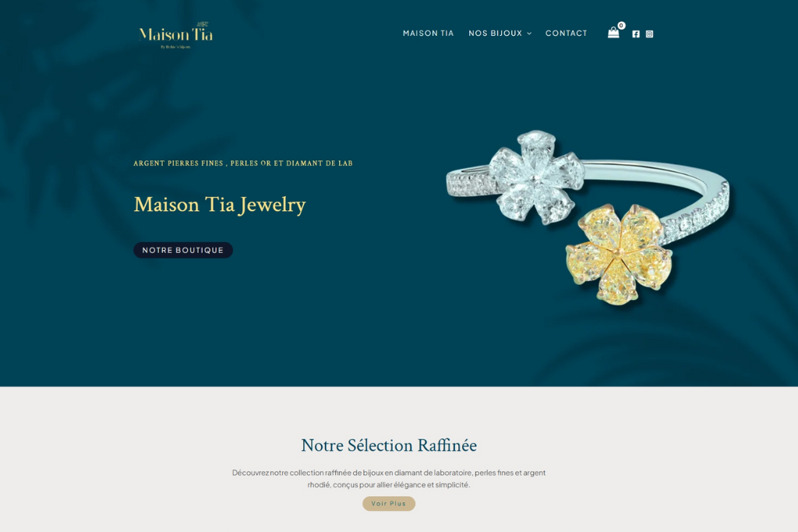Visit the Facebook page icon

[x=636, y=34]
